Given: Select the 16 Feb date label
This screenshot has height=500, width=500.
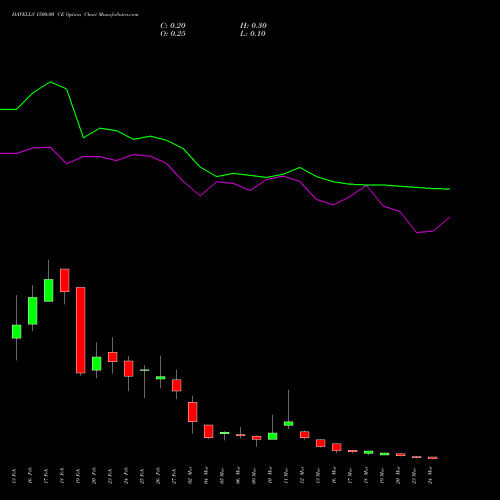Looking at the screenshot, I should tap(30, 476).
